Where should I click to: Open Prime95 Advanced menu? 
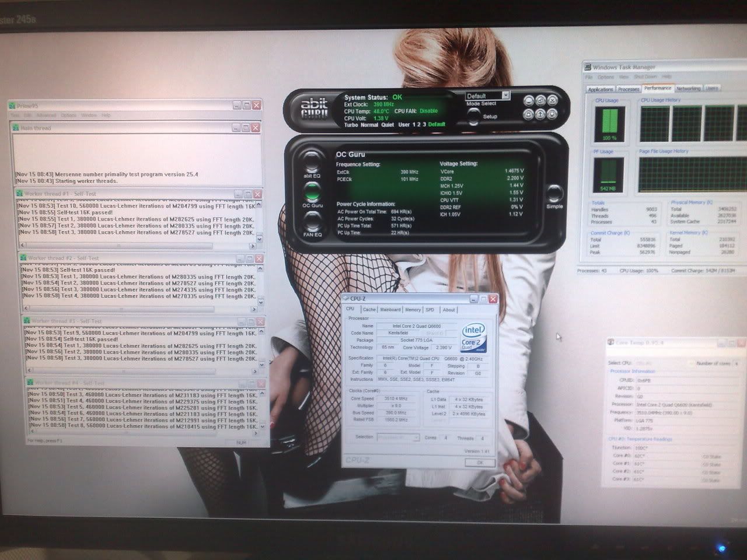click(x=47, y=116)
